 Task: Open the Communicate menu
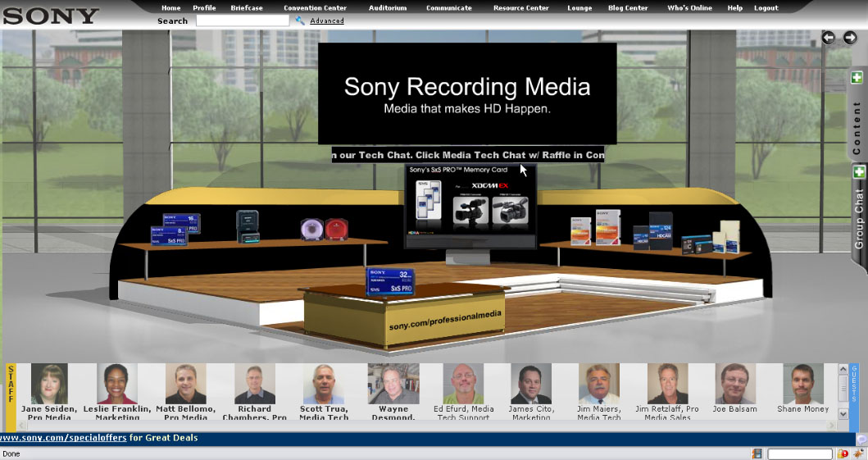449,7
